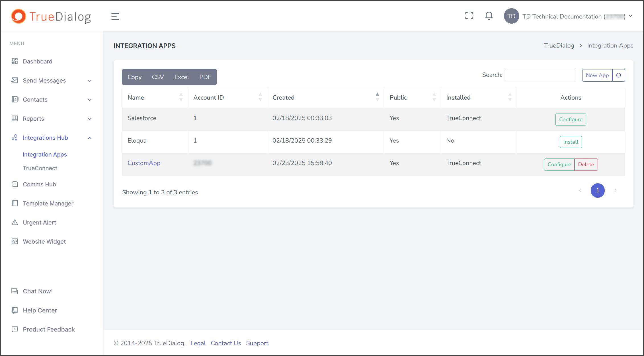Sort by Public column arrows
Screen dimensions: 644x356
pyautogui.click(x=434, y=97)
